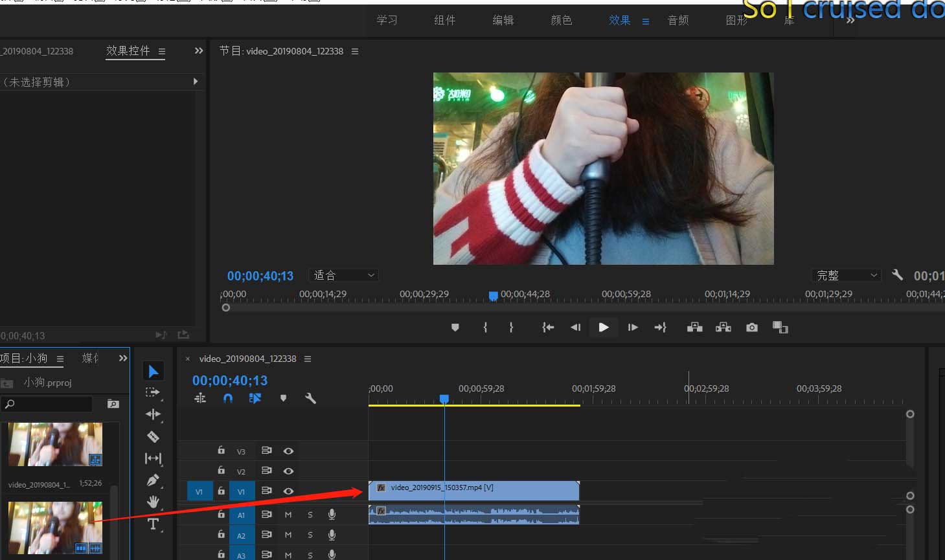The image size is (945, 560).
Task: Select the Razor tool
Action: click(x=153, y=436)
